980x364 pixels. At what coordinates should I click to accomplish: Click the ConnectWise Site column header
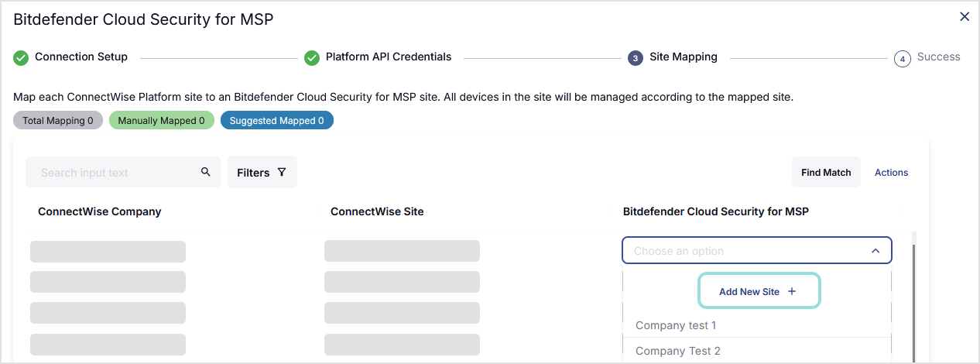click(377, 211)
